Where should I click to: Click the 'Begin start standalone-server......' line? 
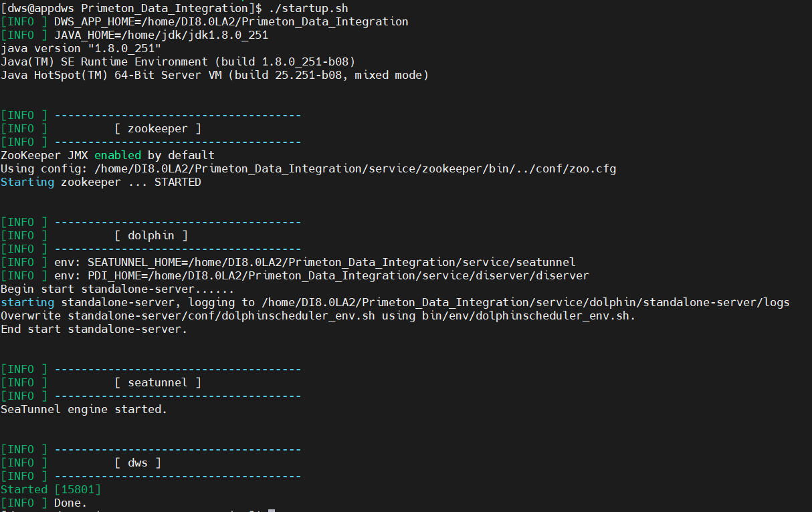pyautogui.click(x=118, y=289)
